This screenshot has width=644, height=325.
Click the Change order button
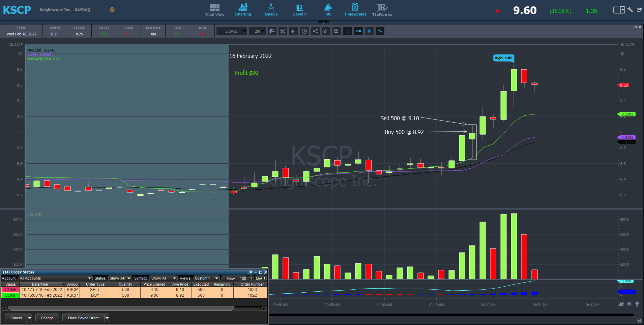[47, 318]
